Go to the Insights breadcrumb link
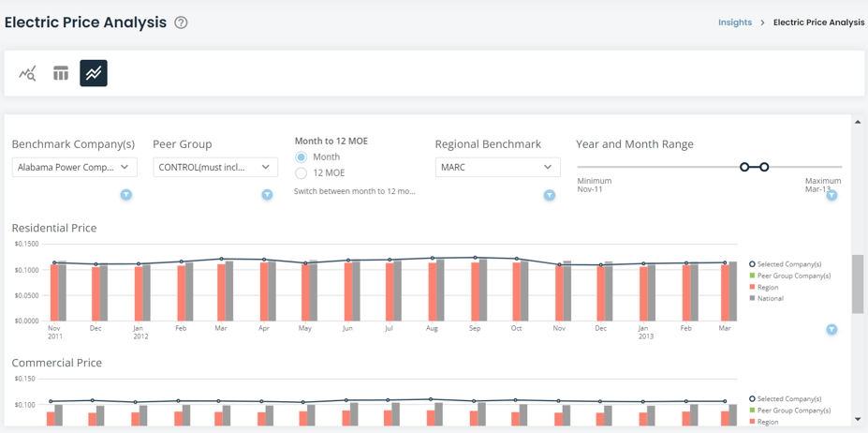868x433 pixels. tap(735, 22)
